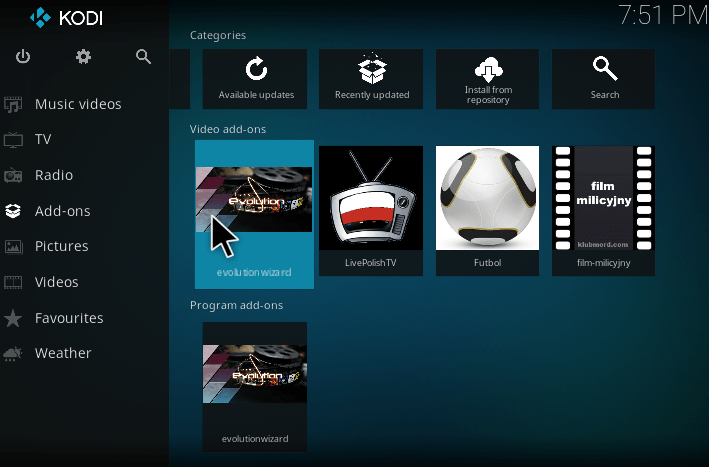This screenshot has height=467, width=709.
Task: Click the TV screen icon in the sidebar
Action: tap(13, 139)
